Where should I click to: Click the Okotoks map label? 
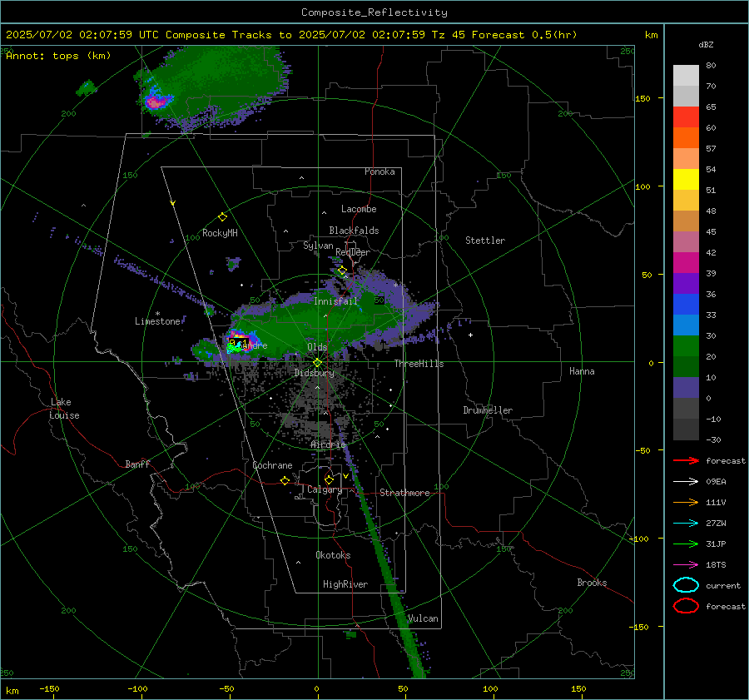333,555
